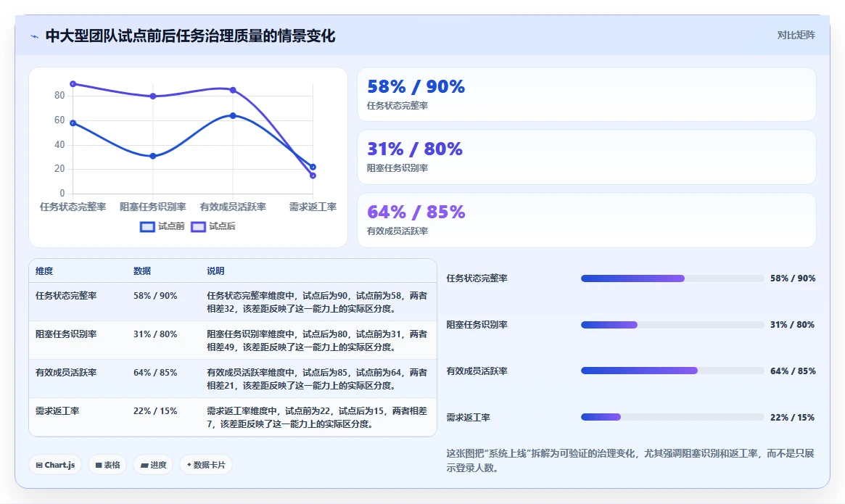The image size is (845, 504).
Task: Toggle the 试点后 legend swatch
Action: 198,226
